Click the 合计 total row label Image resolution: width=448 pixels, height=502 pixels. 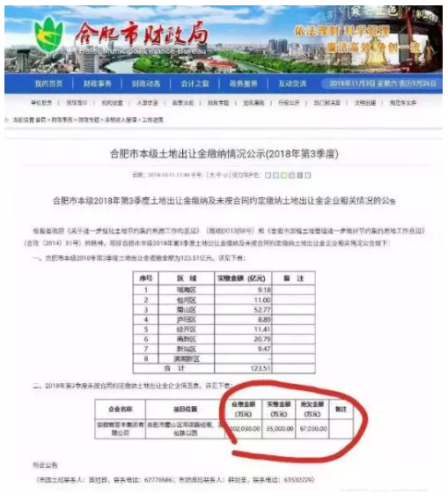173,368
